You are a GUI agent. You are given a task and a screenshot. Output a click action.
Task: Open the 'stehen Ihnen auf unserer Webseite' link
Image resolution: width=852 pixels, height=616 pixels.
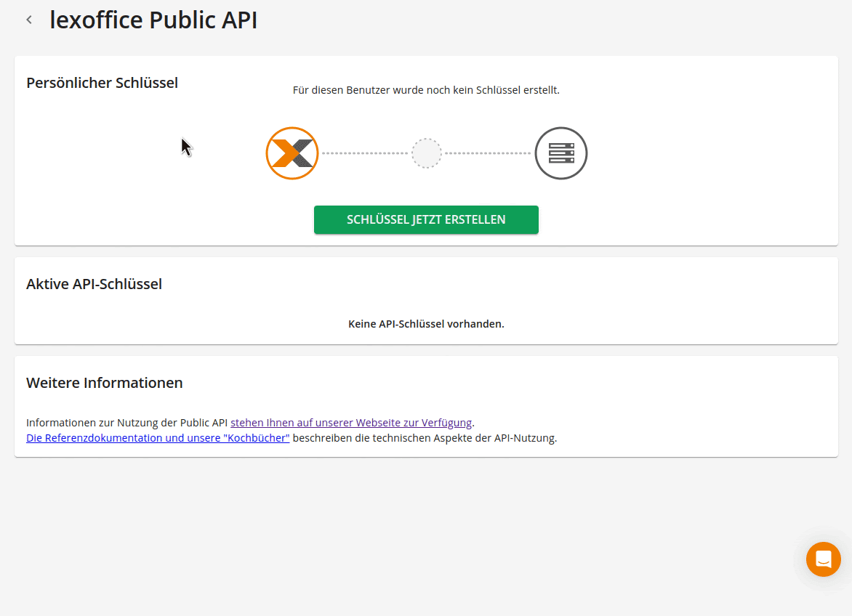(x=351, y=423)
